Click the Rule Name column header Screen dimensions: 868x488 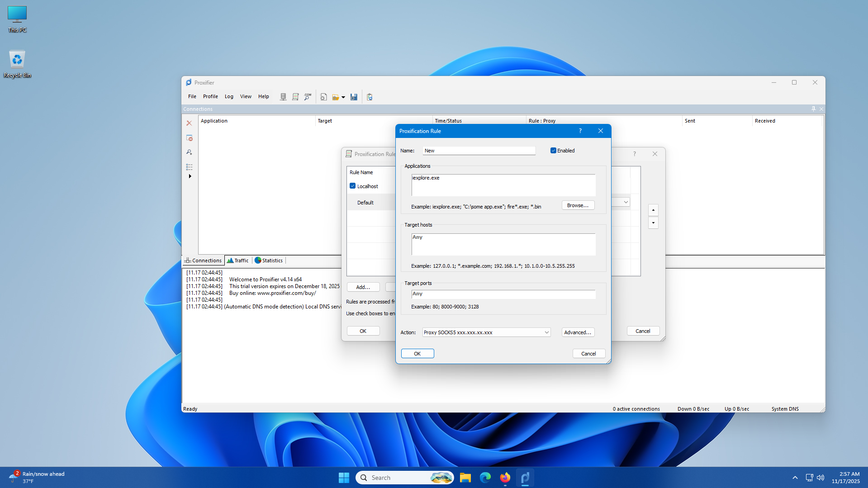pyautogui.click(x=371, y=172)
